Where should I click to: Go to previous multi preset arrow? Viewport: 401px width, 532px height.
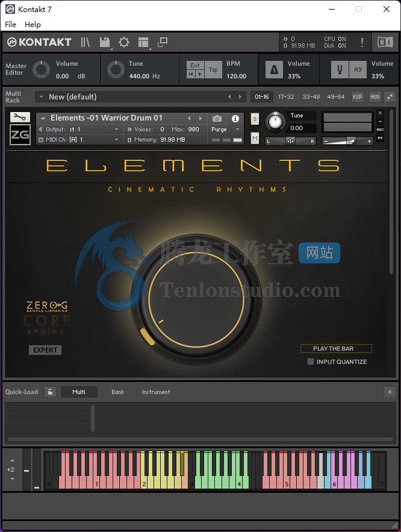click(x=229, y=97)
